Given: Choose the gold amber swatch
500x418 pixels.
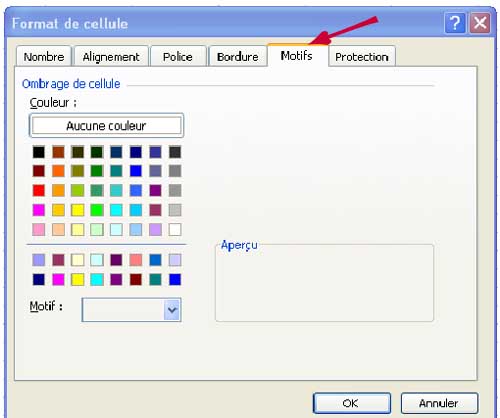Looking at the screenshot, I should (58, 210).
